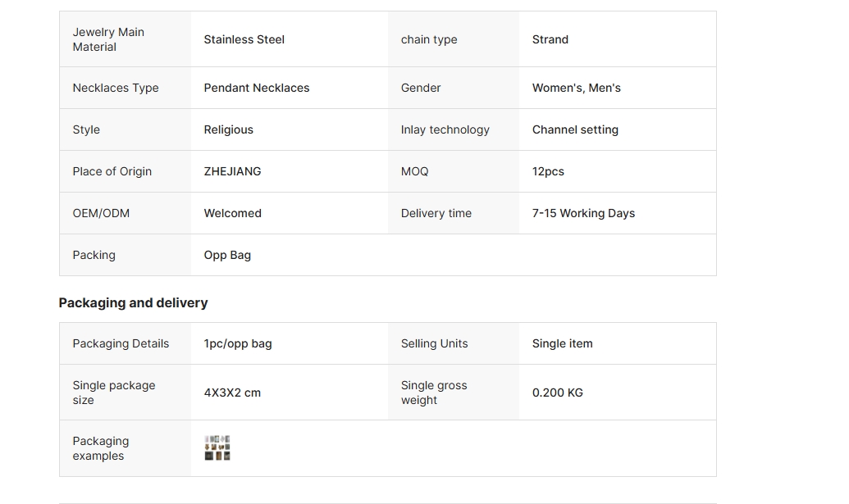The width and height of the screenshot is (849, 504).
Task: Select the Channel setting value
Action: (x=575, y=129)
